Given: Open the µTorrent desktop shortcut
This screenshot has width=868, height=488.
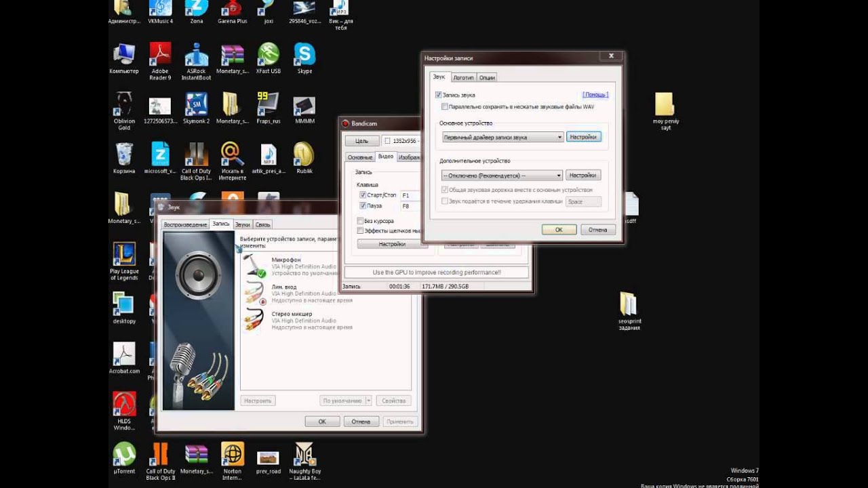Looking at the screenshot, I should (124, 458).
